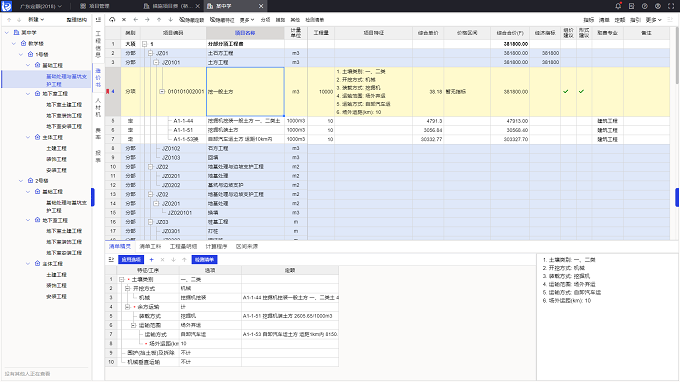680x382 pixels.
Task: Click the 整理结构 button
Action: coord(76,20)
